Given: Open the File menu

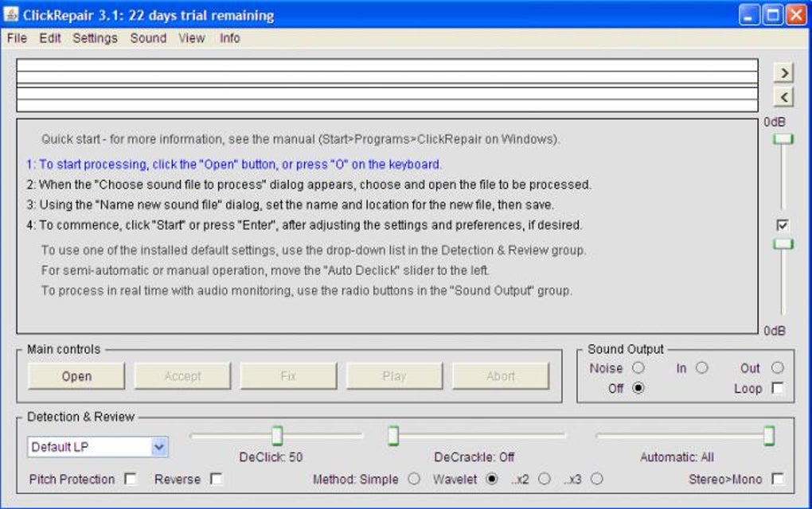Looking at the screenshot, I should [17, 38].
